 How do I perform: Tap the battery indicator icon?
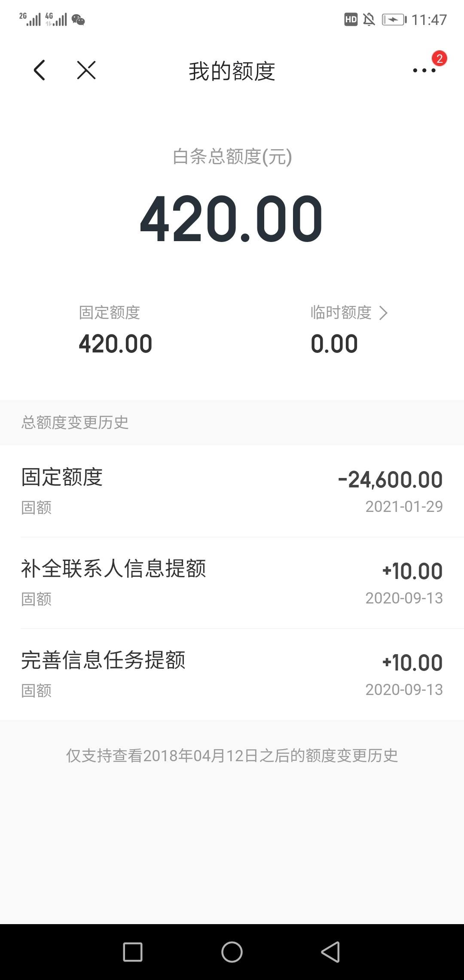pos(394,19)
